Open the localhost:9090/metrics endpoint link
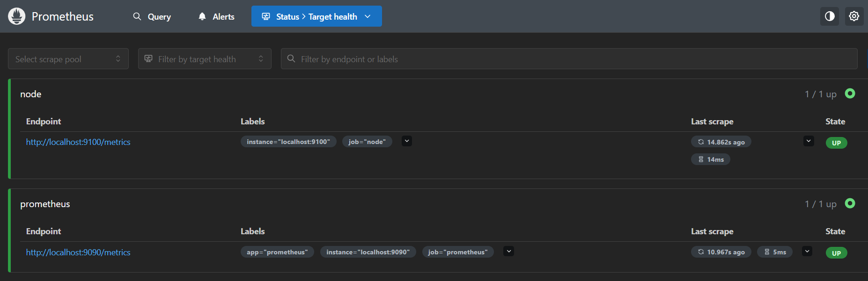Viewport: 868px width, 281px height. pyautogui.click(x=78, y=252)
